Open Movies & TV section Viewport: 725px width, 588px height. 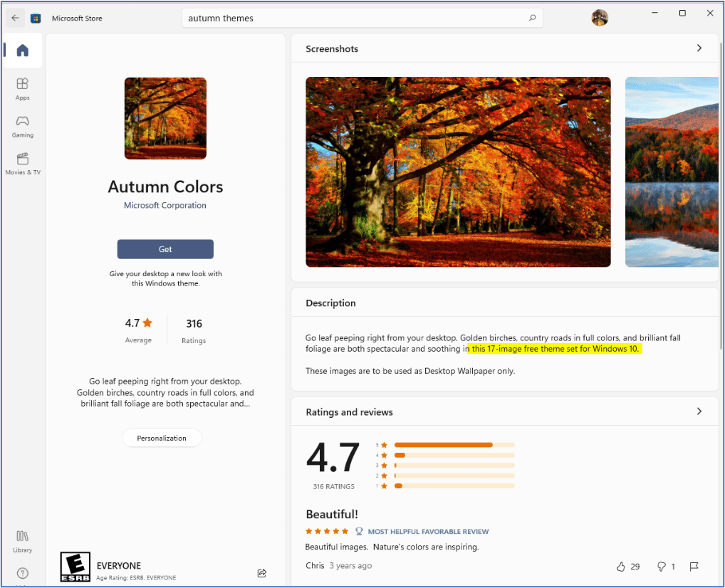click(22, 163)
